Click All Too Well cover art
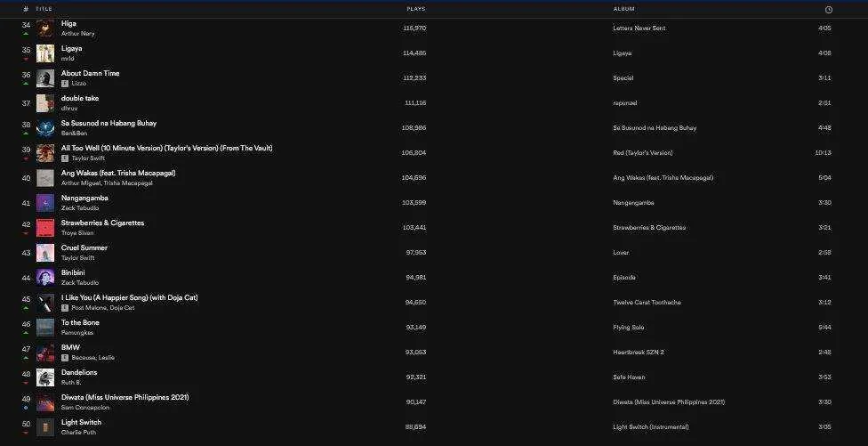The height and width of the screenshot is (446, 868). point(45,153)
